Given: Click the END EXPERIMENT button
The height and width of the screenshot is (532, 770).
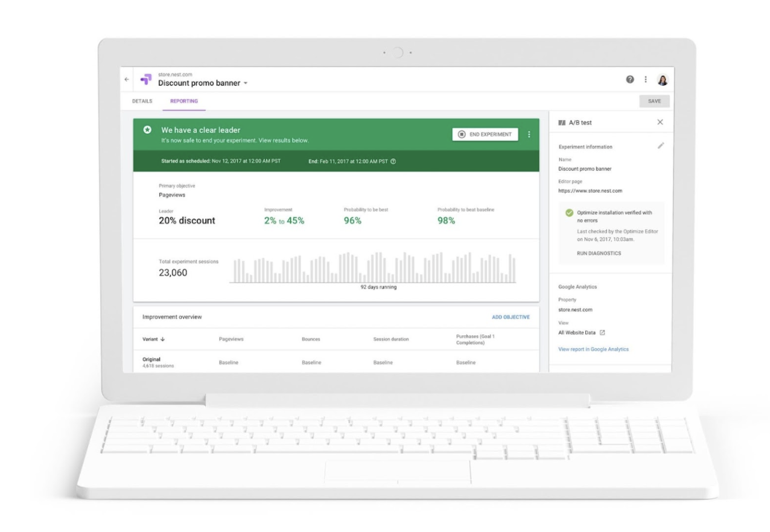Looking at the screenshot, I should tap(485, 135).
